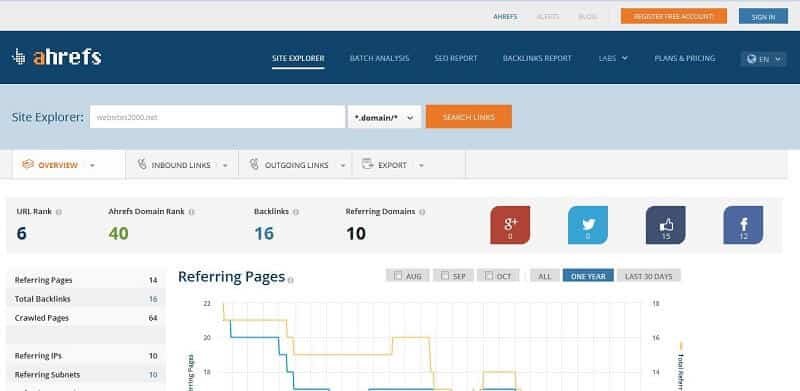The height and width of the screenshot is (391, 800).
Task: Open the Ahrefs top link
Action: click(x=505, y=17)
